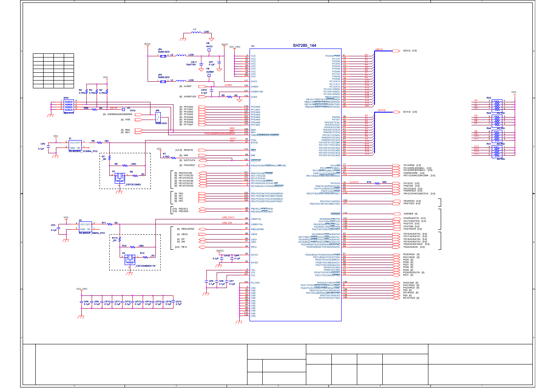Image resolution: width=555 pixels, height=392 pixels.
Task: Click the _CSTCE12M5V part label
Action: point(133,185)
